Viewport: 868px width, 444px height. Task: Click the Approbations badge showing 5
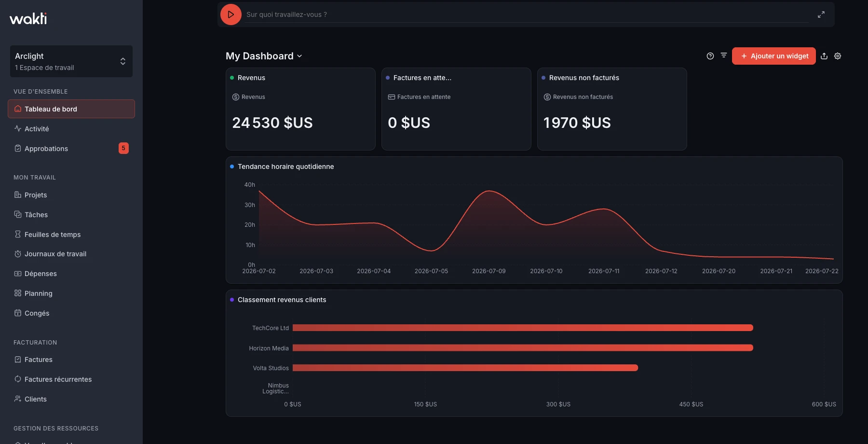(123, 148)
